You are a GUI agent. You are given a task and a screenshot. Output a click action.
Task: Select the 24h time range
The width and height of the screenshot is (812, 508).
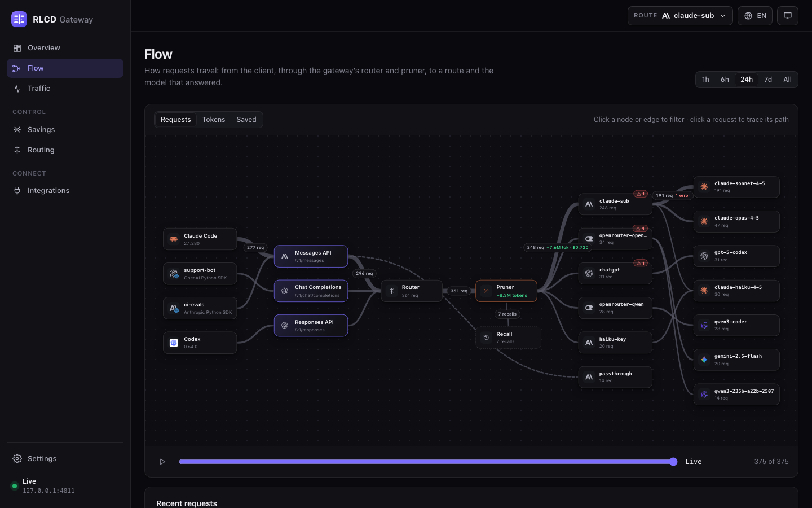747,80
